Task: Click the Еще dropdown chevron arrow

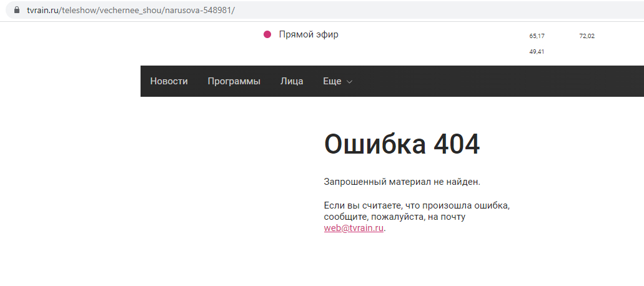Action: (350, 82)
